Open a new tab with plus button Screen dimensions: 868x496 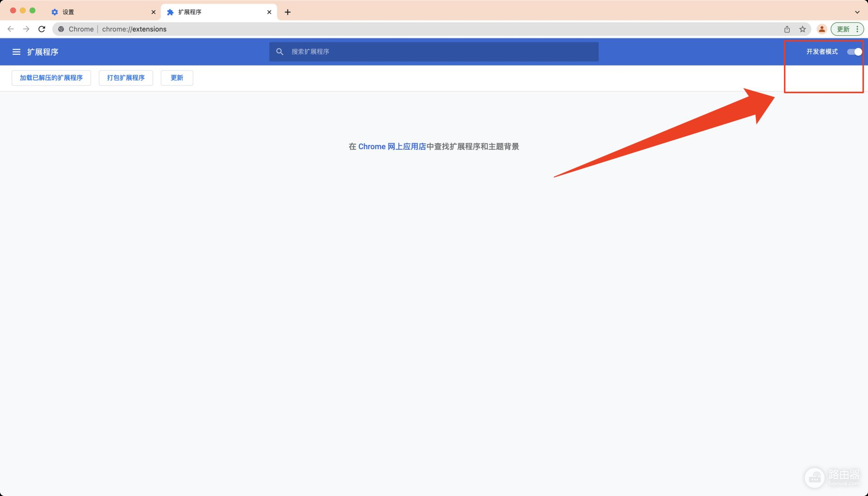point(288,12)
